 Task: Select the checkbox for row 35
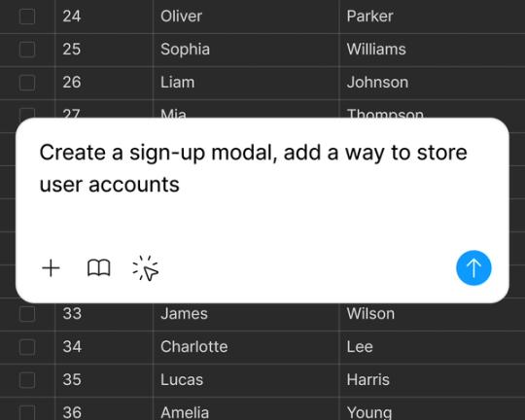coord(27,380)
